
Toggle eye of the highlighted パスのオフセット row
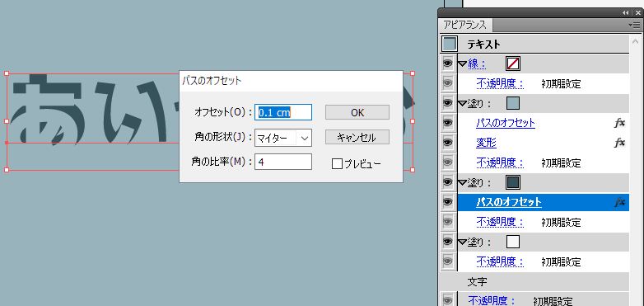(x=448, y=202)
